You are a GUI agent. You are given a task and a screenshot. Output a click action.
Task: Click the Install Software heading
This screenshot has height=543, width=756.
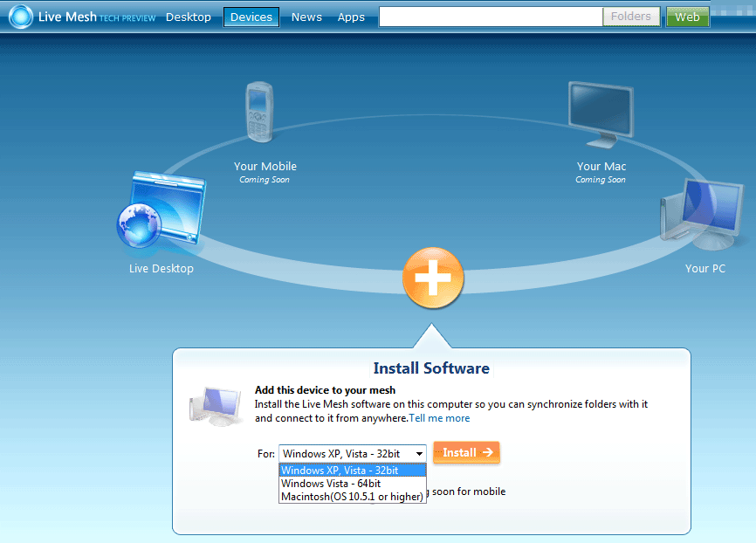tap(431, 368)
